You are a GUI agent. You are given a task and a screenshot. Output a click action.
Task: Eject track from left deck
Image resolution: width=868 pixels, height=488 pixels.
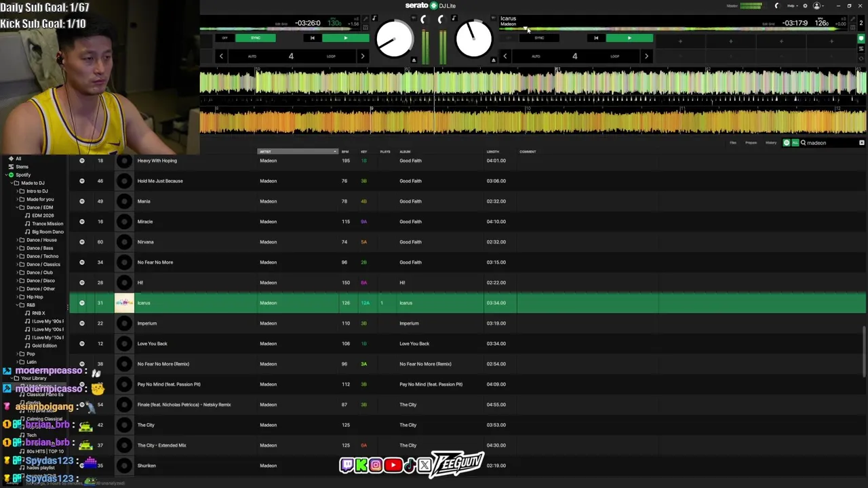pos(414,60)
